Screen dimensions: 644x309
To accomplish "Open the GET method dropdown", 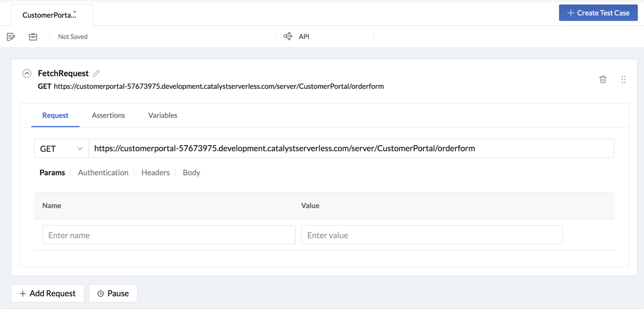I will (61, 148).
